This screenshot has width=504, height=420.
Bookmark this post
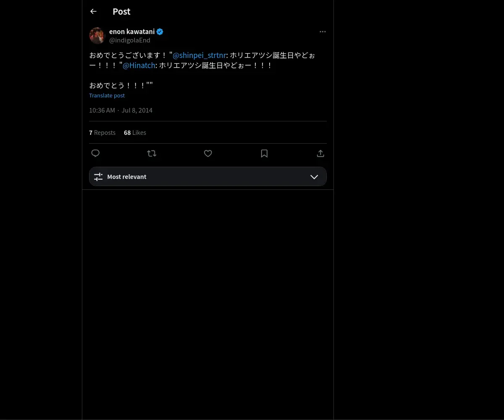click(x=264, y=153)
